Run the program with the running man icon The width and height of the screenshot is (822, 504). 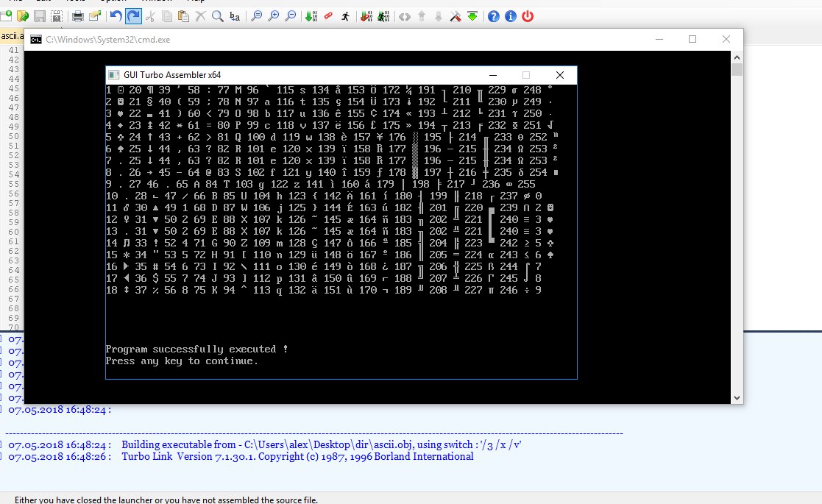tap(345, 16)
